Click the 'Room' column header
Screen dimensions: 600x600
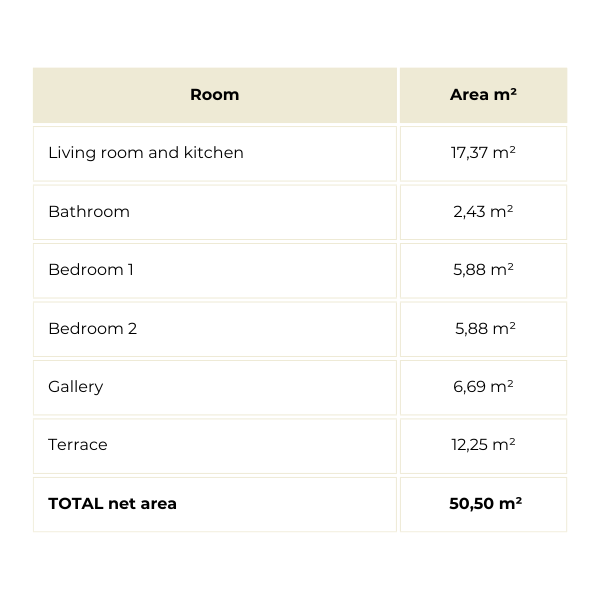(x=214, y=95)
